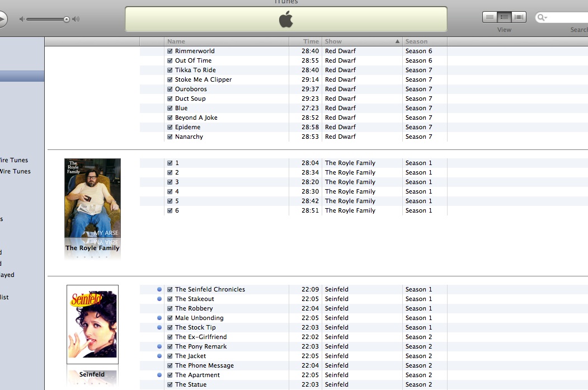The height and width of the screenshot is (390, 588).
Task: Click the 22:09 time cell
Action: [x=310, y=289]
